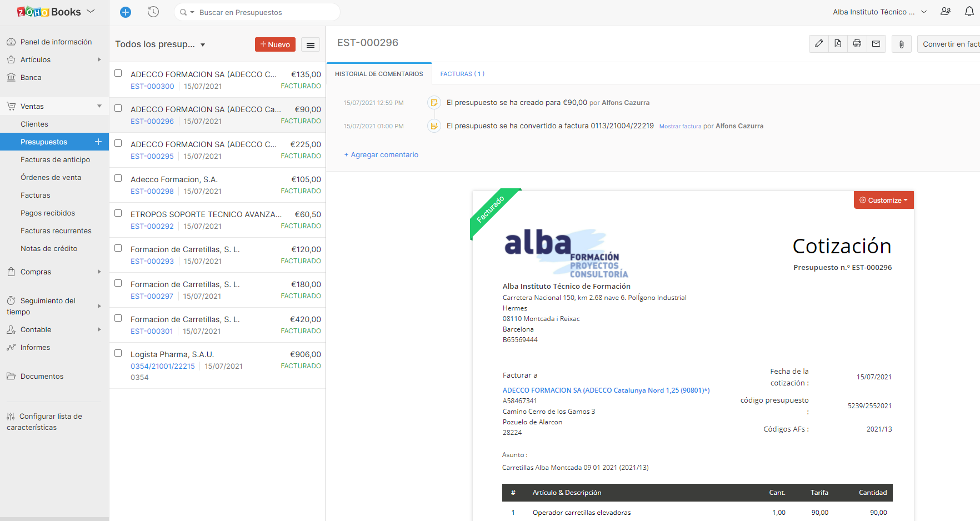980x521 pixels.
Task: Open the ADECCO FORMACION SA customer link
Action: [x=606, y=390]
